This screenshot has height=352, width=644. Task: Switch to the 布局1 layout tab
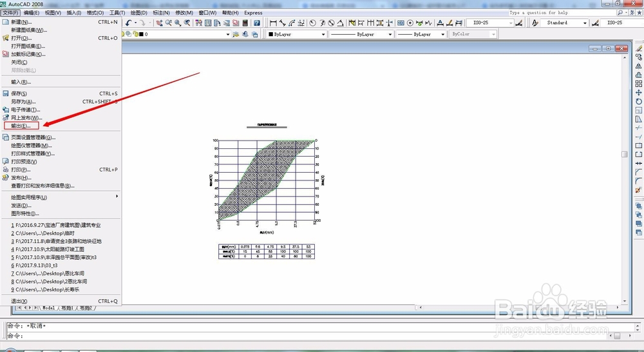pos(67,308)
